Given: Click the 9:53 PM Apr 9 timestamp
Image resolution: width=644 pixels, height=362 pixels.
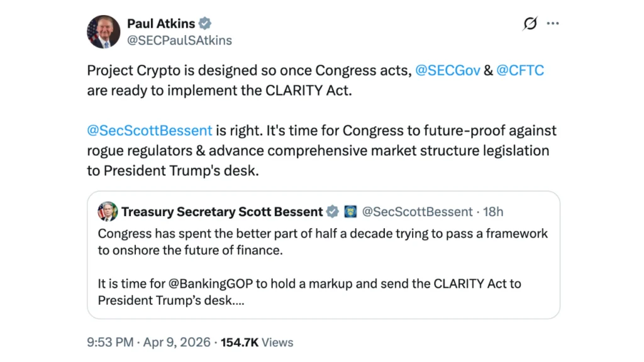Looking at the screenshot, I should click(148, 343).
